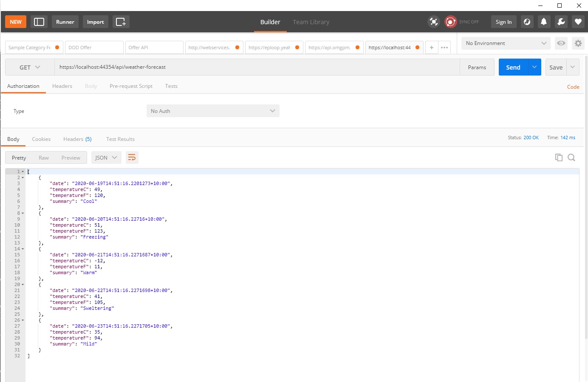Click the interceptor satellite icon

point(434,22)
